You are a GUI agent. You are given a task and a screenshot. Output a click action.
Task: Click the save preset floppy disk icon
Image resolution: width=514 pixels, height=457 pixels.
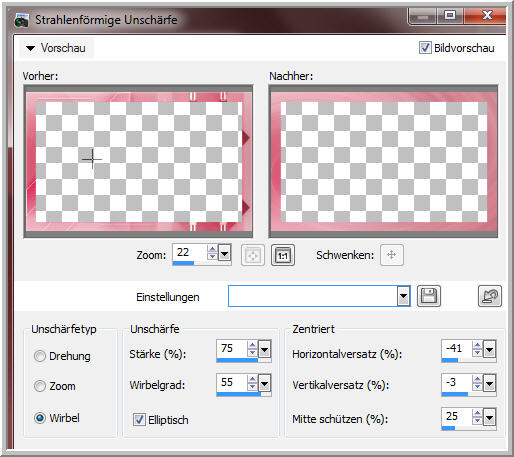coord(429,296)
